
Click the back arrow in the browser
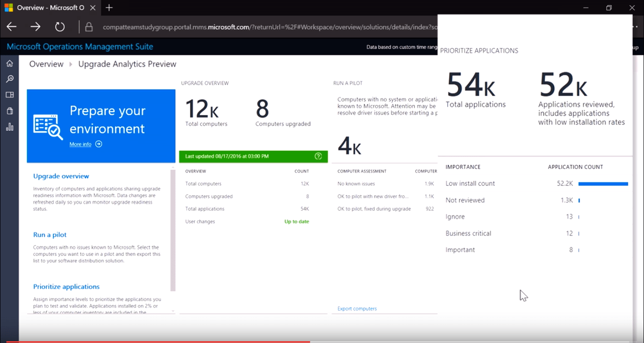[11, 26]
